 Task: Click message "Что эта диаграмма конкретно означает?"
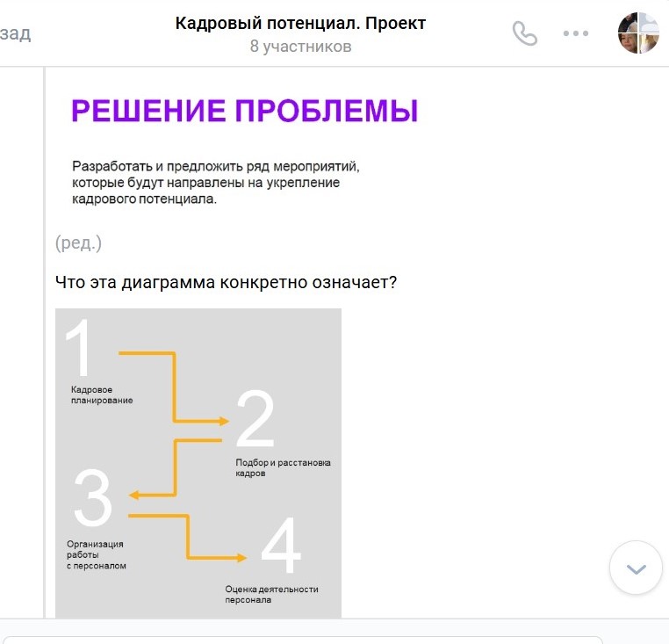point(226,282)
